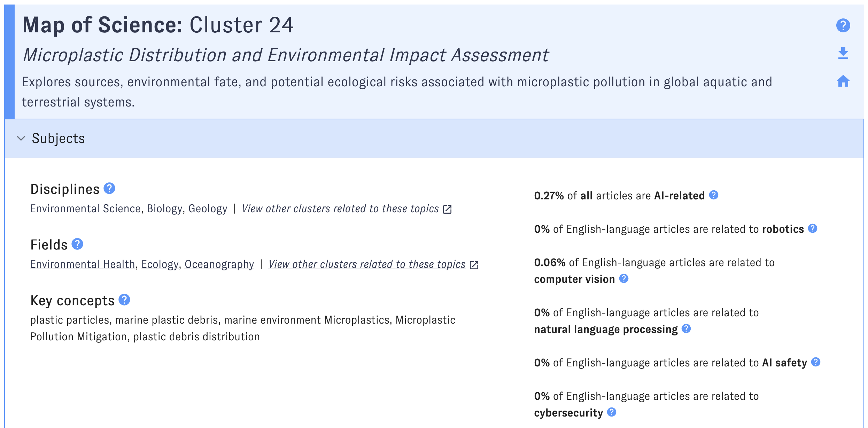Viewport: 868px width, 428px height.
Task: Click the download icon for cluster data
Action: (x=843, y=54)
